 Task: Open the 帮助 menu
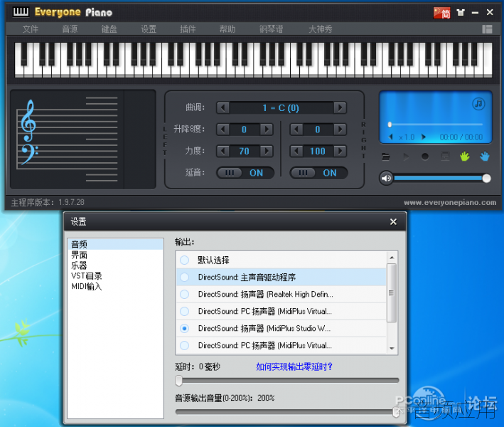(227, 29)
